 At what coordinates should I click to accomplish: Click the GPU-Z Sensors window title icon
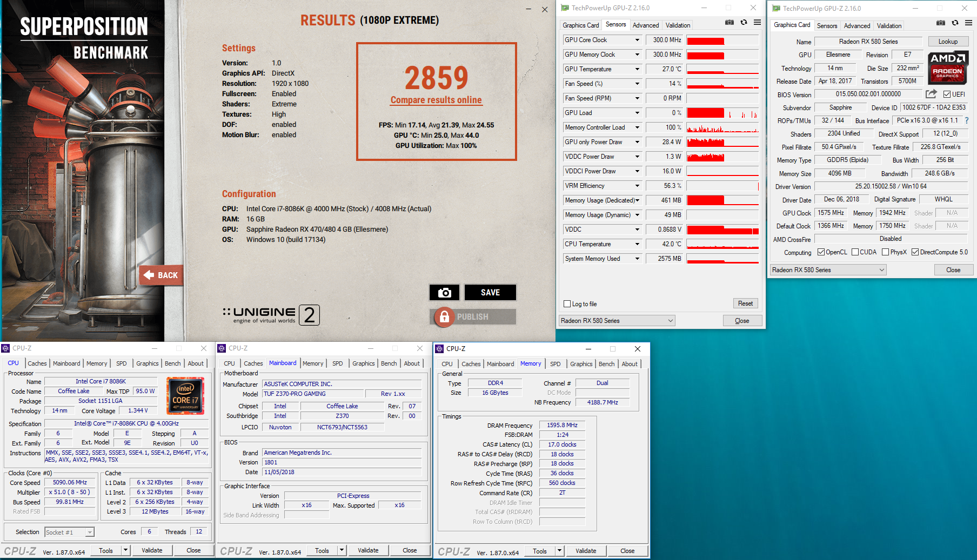point(565,8)
